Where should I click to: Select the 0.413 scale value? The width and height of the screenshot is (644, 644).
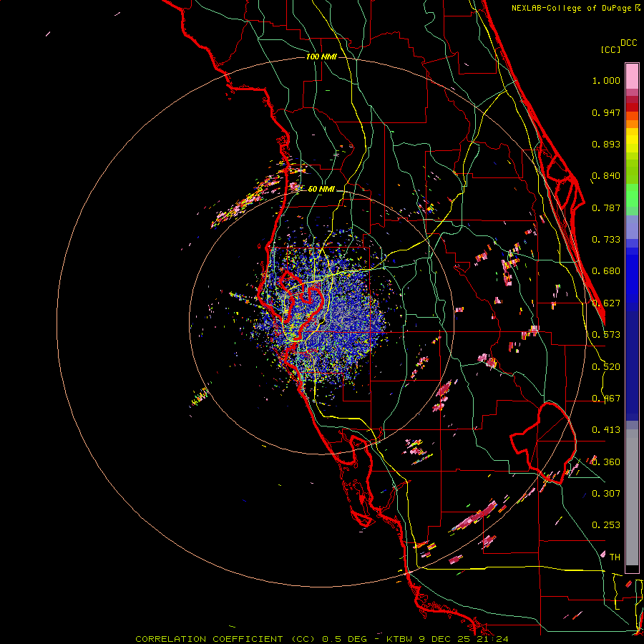606,430
